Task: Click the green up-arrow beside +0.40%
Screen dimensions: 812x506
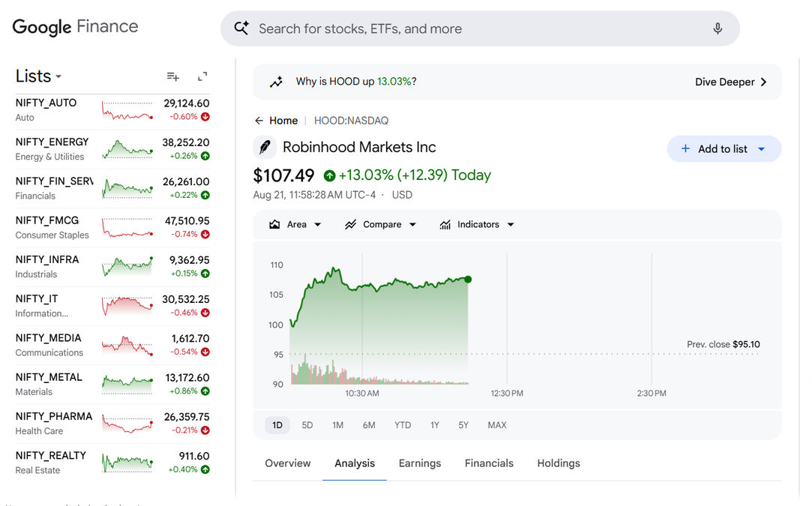Action: pyautogui.click(x=205, y=470)
